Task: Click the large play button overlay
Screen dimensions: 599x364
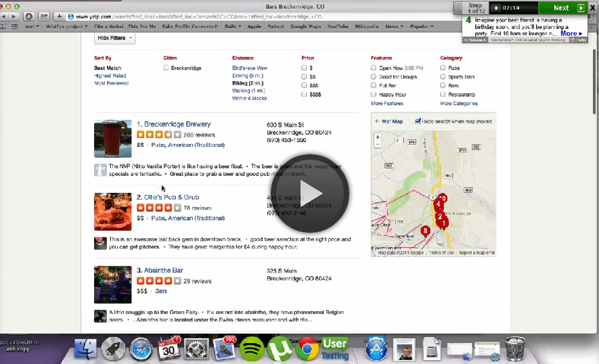Action: 309,192
